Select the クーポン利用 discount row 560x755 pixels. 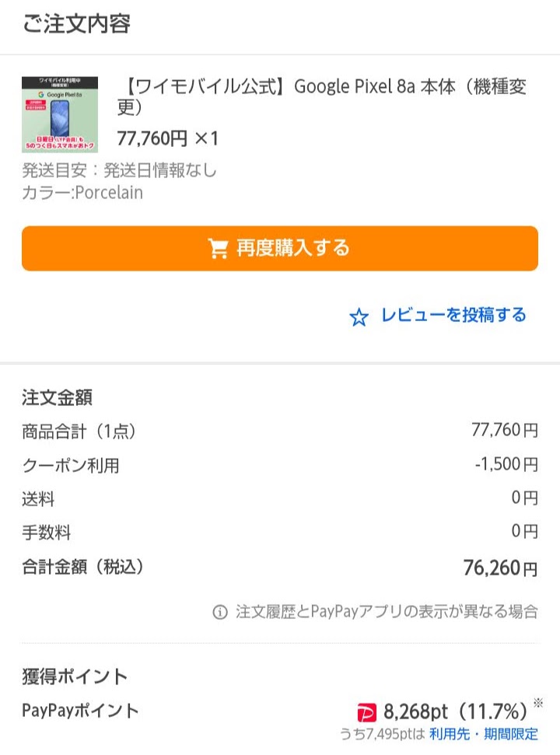tap(280, 465)
